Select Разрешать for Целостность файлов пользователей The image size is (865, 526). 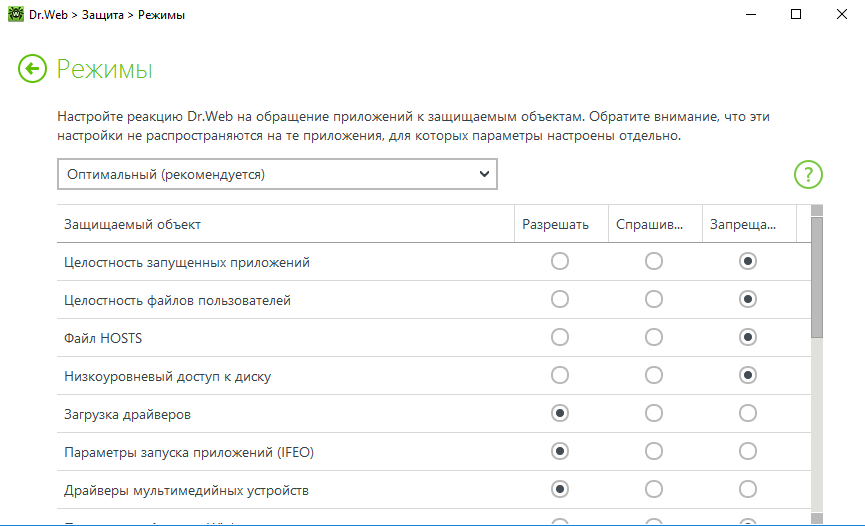560,299
